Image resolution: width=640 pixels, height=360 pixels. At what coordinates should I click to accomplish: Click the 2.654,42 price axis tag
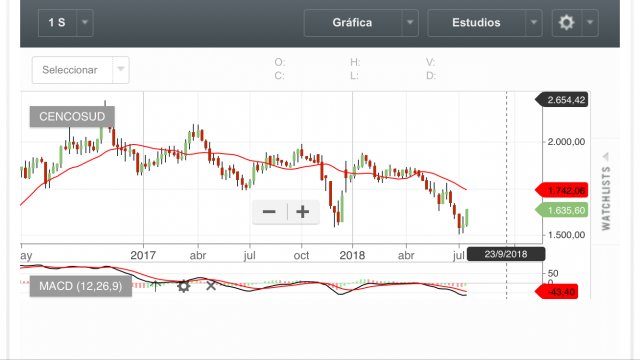coord(562,100)
